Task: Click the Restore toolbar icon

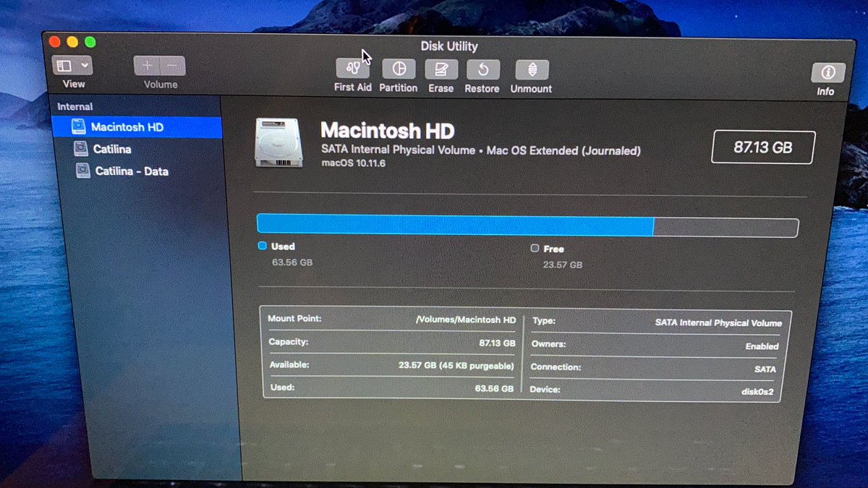Action: click(482, 70)
